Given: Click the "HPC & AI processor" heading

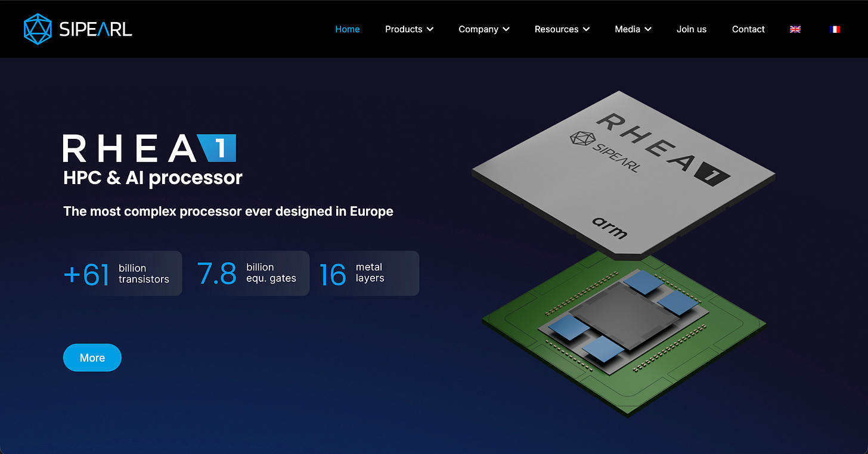Looking at the screenshot, I should [x=153, y=178].
